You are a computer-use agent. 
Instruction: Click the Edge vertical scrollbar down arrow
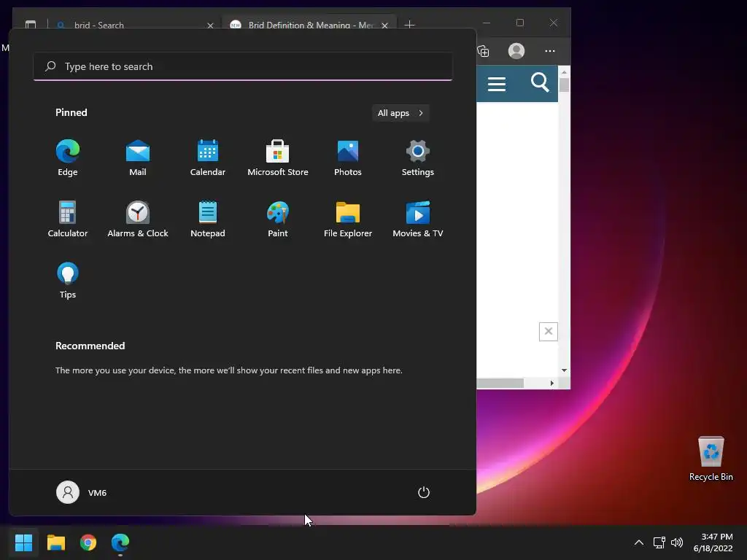(564, 370)
